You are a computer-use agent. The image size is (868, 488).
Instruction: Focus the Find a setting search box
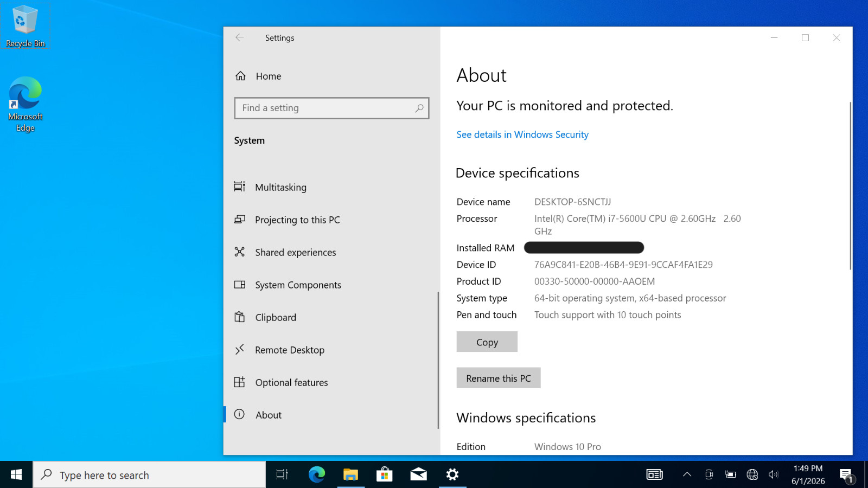(331, 108)
